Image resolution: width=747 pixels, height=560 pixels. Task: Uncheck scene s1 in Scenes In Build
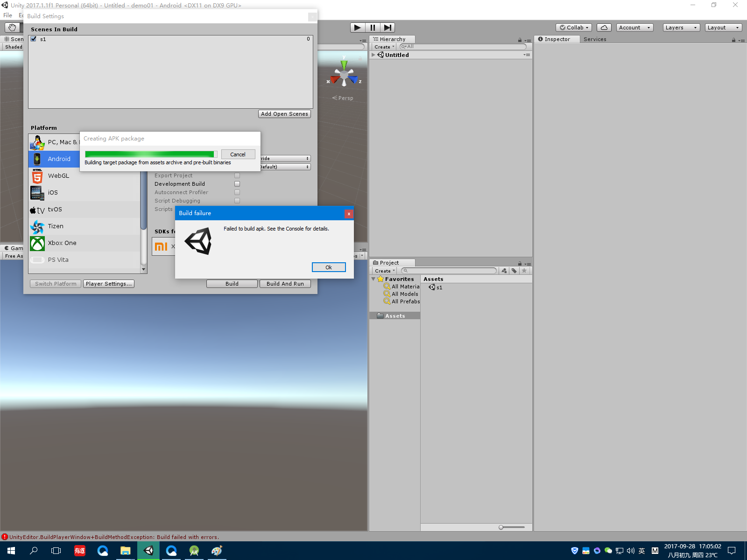coord(34,39)
